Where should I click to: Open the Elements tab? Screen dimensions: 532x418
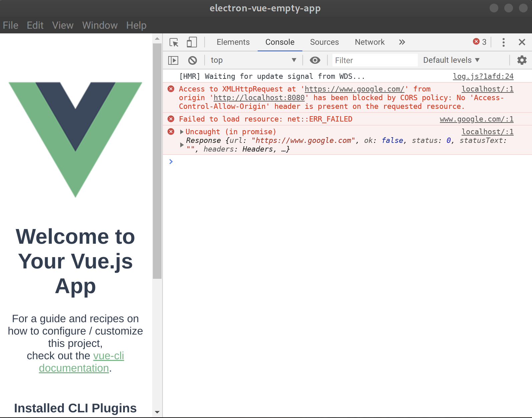pos(233,42)
